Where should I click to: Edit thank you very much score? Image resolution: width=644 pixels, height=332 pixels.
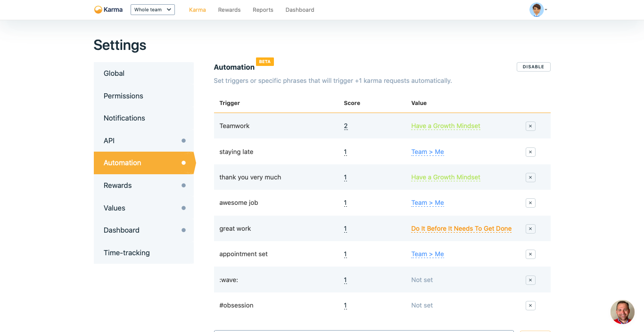346,178
